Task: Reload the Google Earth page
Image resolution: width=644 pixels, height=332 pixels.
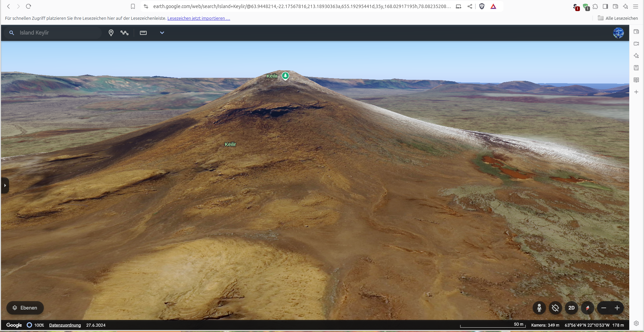Action: 29,6
